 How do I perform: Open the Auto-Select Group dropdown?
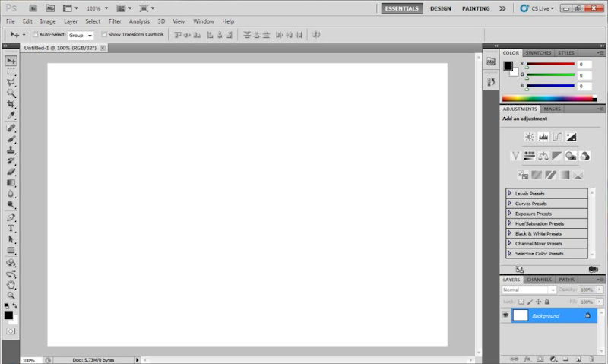81,35
